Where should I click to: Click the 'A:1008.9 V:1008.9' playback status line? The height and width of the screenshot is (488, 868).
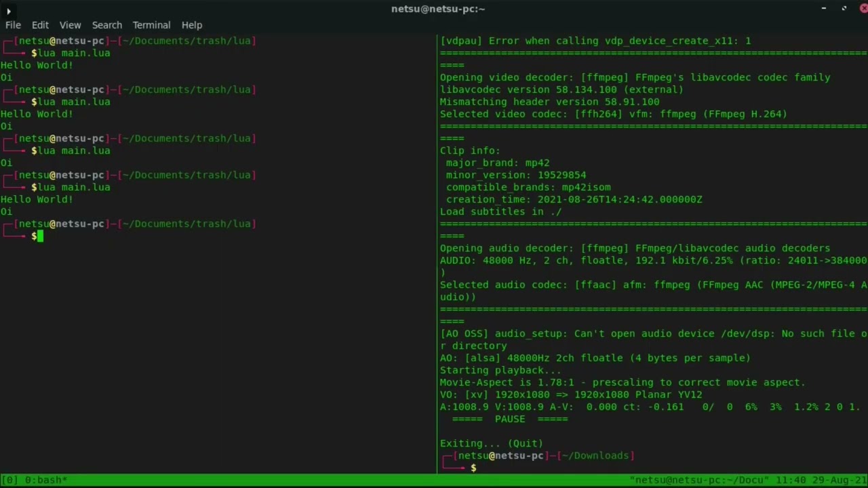tap(650, 407)
